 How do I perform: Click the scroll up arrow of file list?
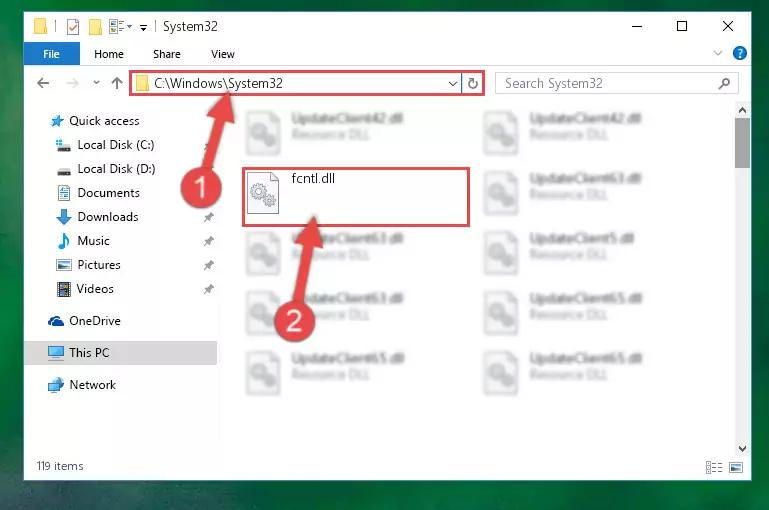pos(743,110)
